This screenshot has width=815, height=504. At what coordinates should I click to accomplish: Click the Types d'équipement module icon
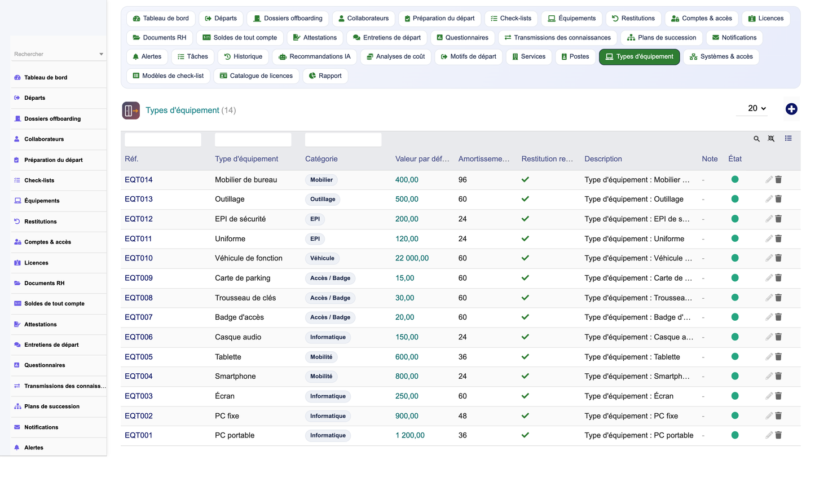[131, 110]
